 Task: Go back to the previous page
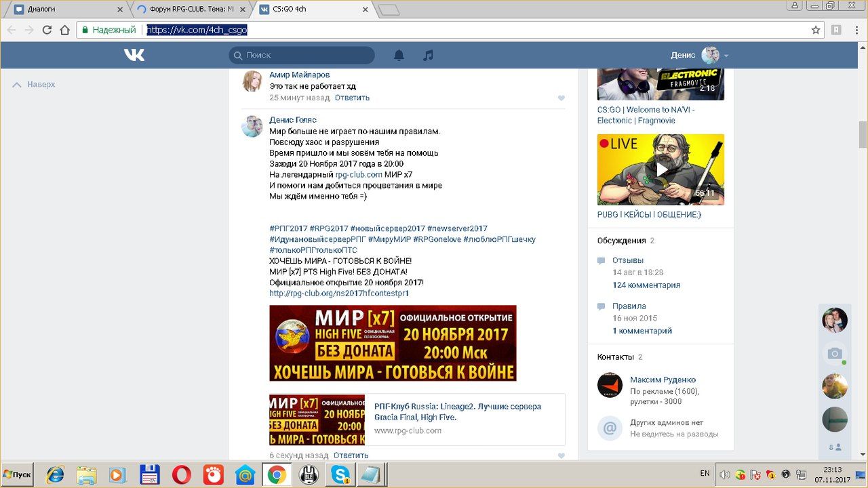point(12,30)
